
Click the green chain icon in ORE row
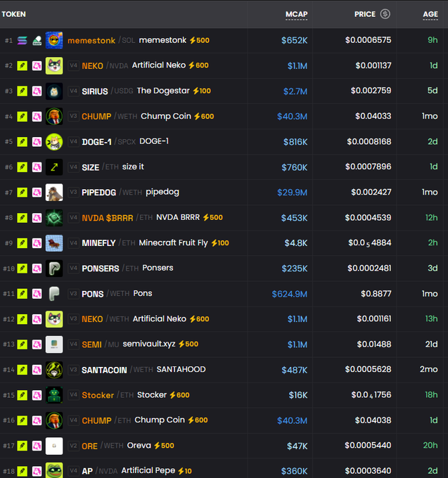pyautogui.click(x=23, y=446)
